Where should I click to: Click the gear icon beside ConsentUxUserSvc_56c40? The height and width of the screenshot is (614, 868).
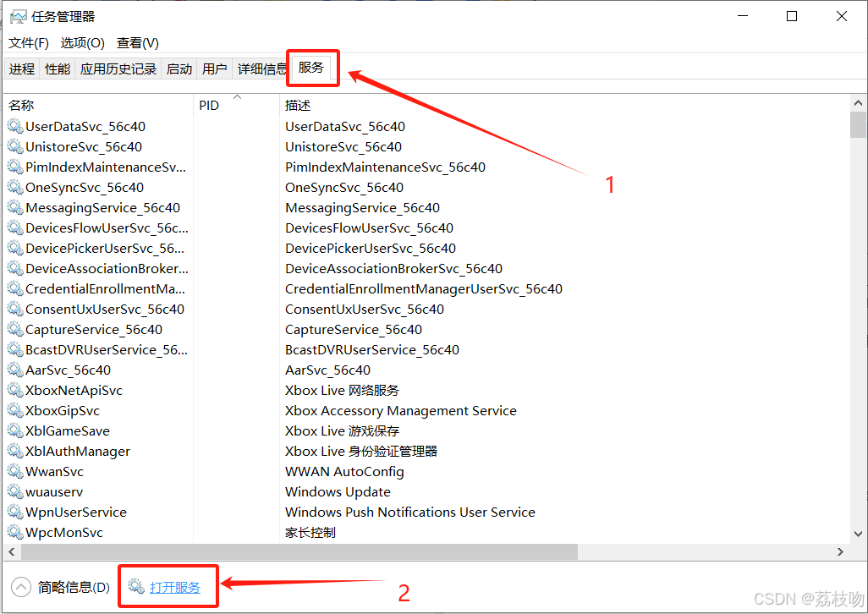(15, 309)
